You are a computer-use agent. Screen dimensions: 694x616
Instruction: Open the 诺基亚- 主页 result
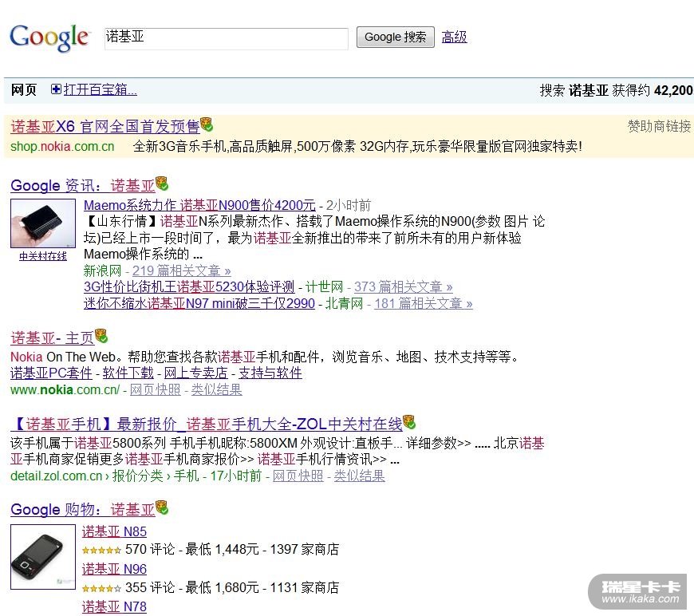coord(52,338)
